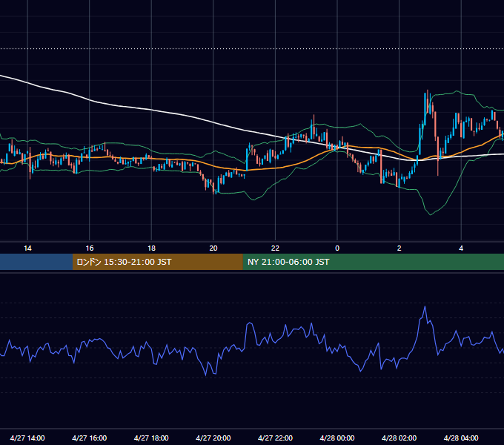Click the NY 21:00-06:00 JST session bar
The image size is (504, 445).
(373, 262)
